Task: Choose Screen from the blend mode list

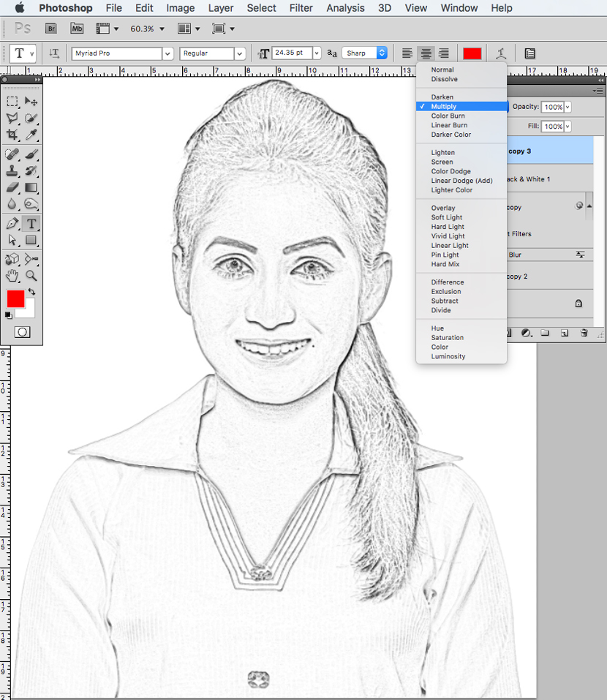Action: click(443, 162)
